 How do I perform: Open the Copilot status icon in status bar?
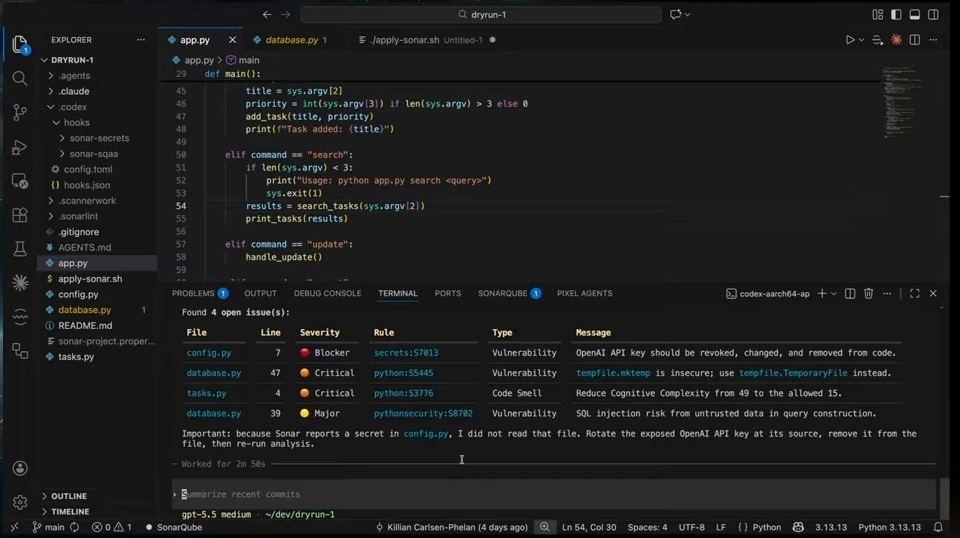tap(798, 527)
